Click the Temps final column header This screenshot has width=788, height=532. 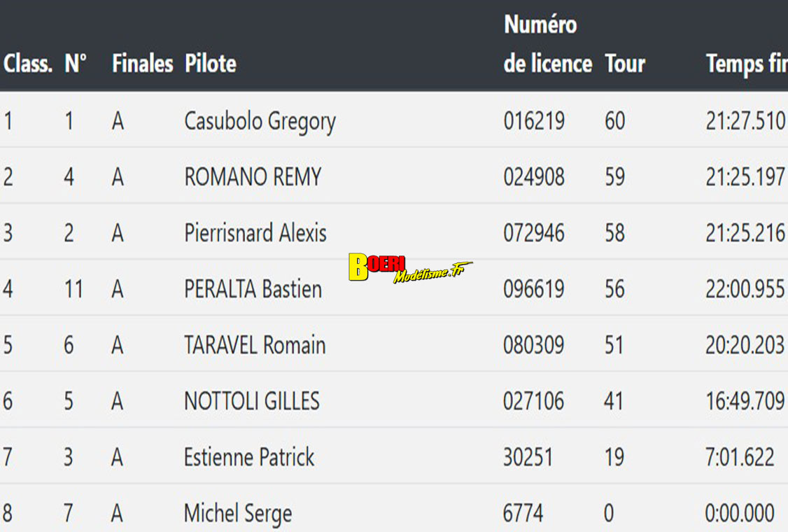point(746,64)
